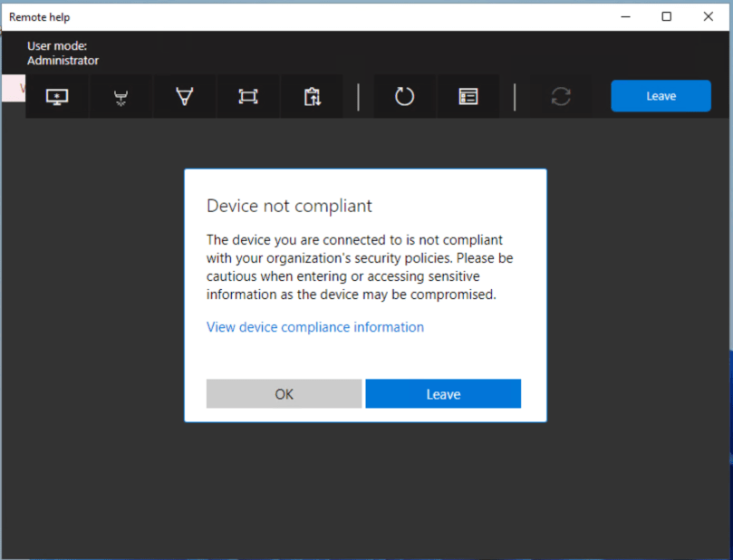Minimize the Remote help window
The width and height of the screenshot is (733, 560).
(x=625, y=16)
